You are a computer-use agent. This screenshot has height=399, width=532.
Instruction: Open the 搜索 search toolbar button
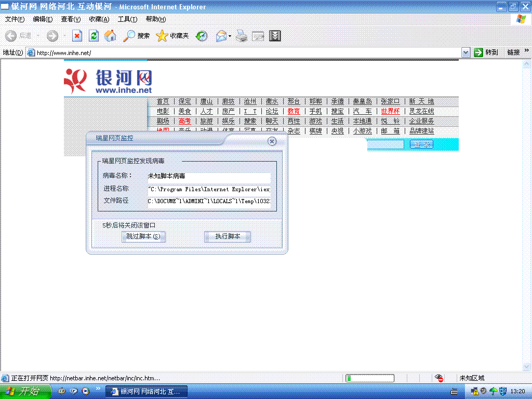coord(136,36)
